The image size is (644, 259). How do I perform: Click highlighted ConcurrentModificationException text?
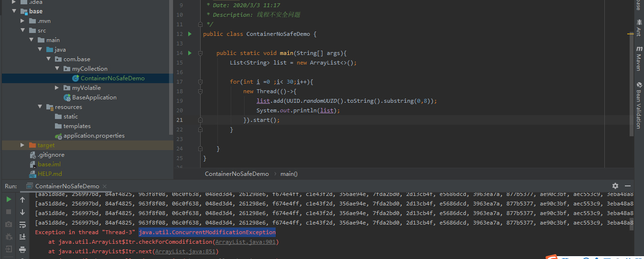pyautogui.click(x=207, y=232)
